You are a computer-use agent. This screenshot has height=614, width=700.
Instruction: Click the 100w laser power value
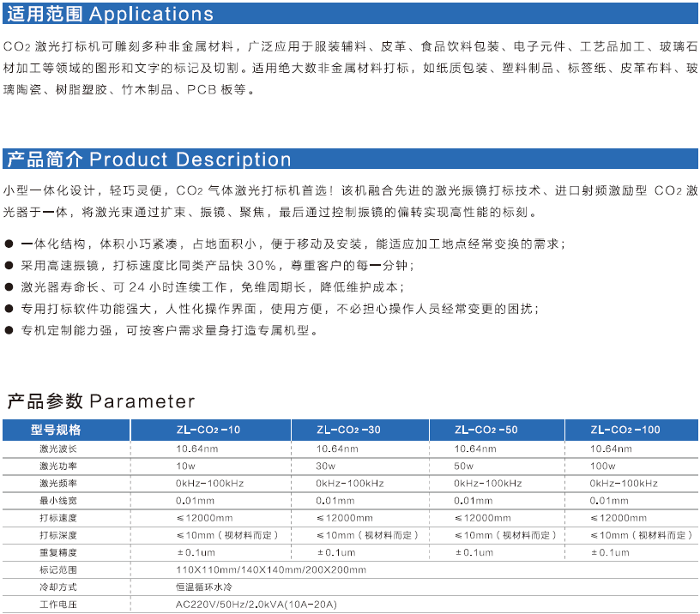[x=603, y=466]
